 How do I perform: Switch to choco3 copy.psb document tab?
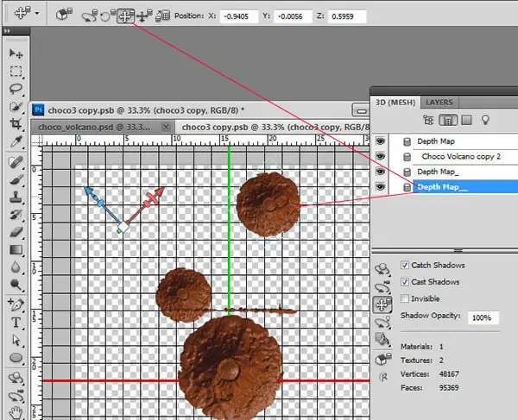tap(275, 127)
